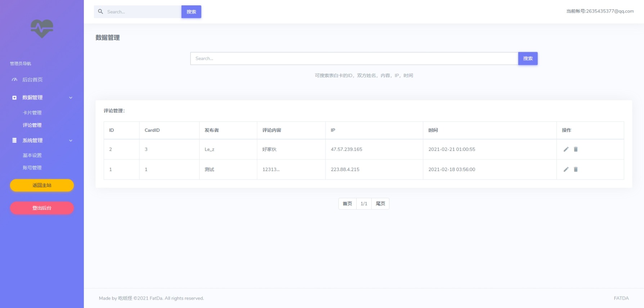Image resolution: width=644 pixels, height=308 pixels.
Task: Click the 系统管理 list icon
Action: (14, 140)
